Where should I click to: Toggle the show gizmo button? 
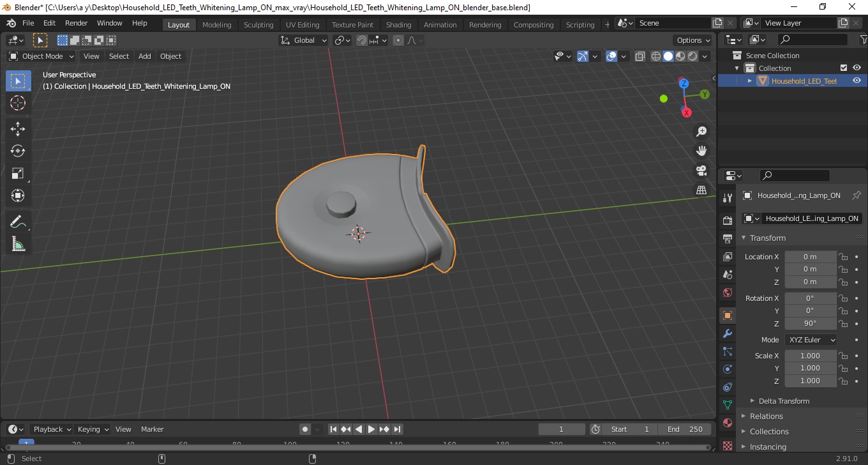[583, 56]
